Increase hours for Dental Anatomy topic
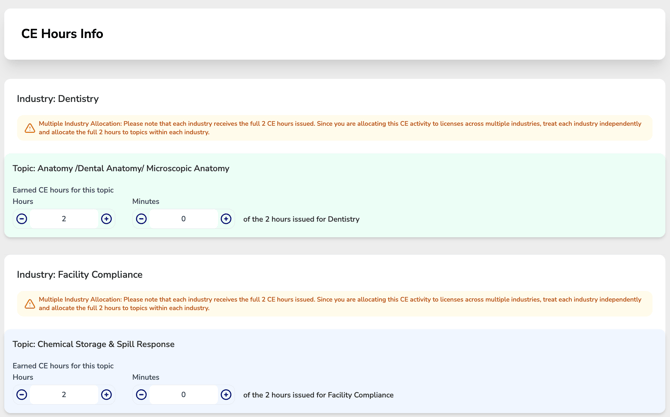The image size is (670, 417). (x=106, y=219)
